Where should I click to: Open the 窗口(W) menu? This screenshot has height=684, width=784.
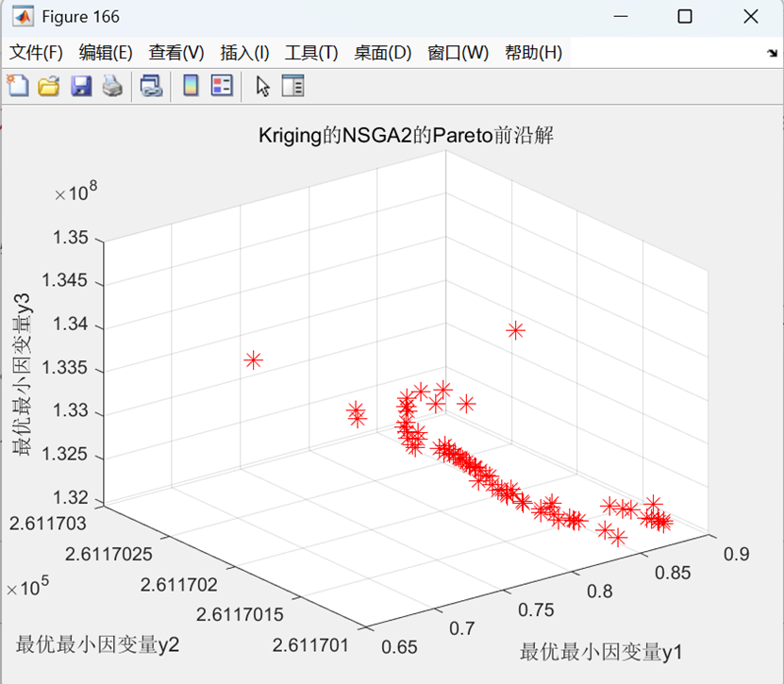[x=458, y=53]
